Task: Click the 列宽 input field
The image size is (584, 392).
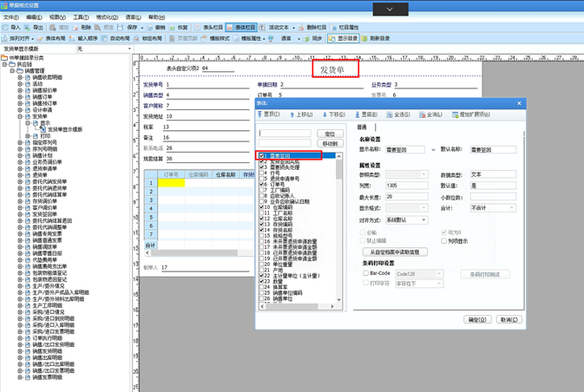Action: coord(407,185)
